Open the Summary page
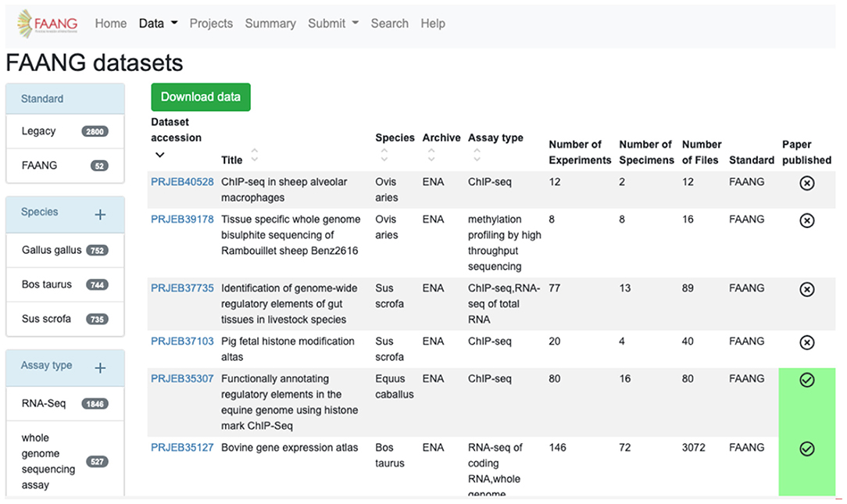The image size is (847, 504). coord(270,23)
